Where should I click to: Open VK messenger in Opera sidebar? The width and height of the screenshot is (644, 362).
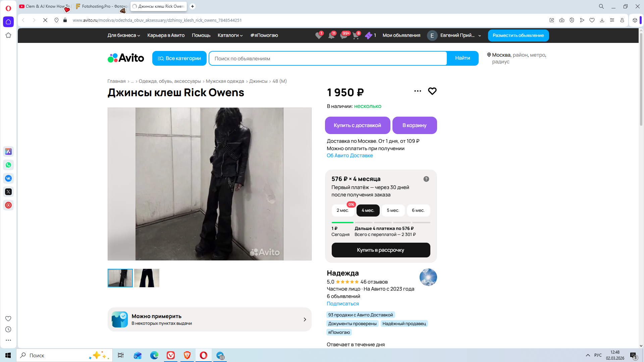8,178
